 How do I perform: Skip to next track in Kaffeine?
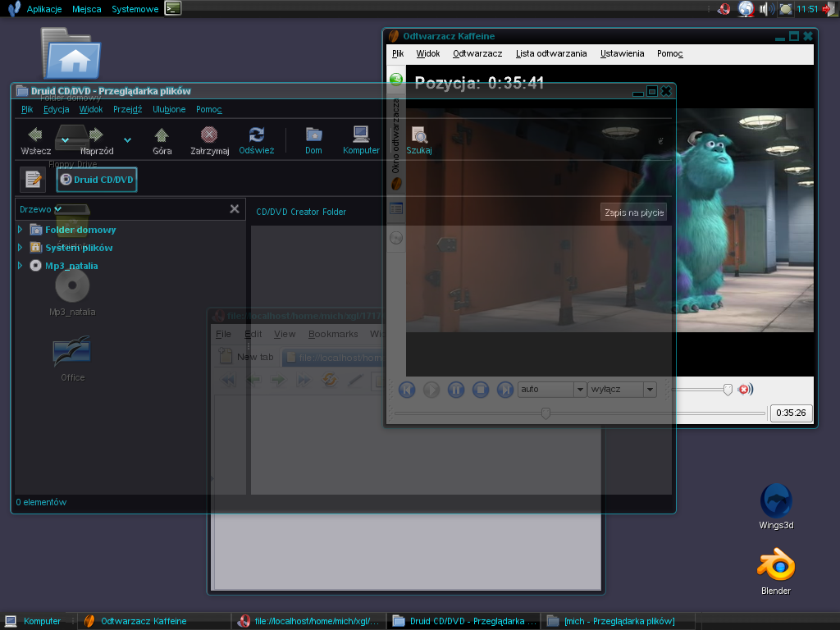click(x=505, y=390)
